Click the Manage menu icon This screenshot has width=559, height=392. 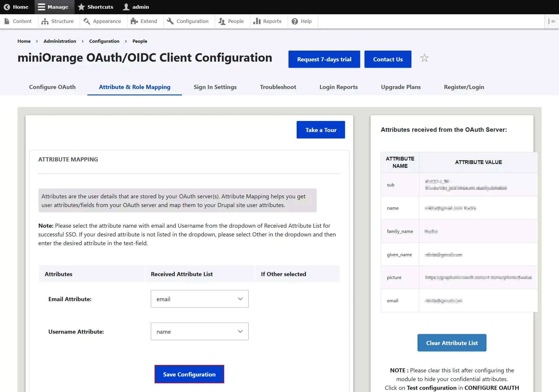tap(41, 7)
